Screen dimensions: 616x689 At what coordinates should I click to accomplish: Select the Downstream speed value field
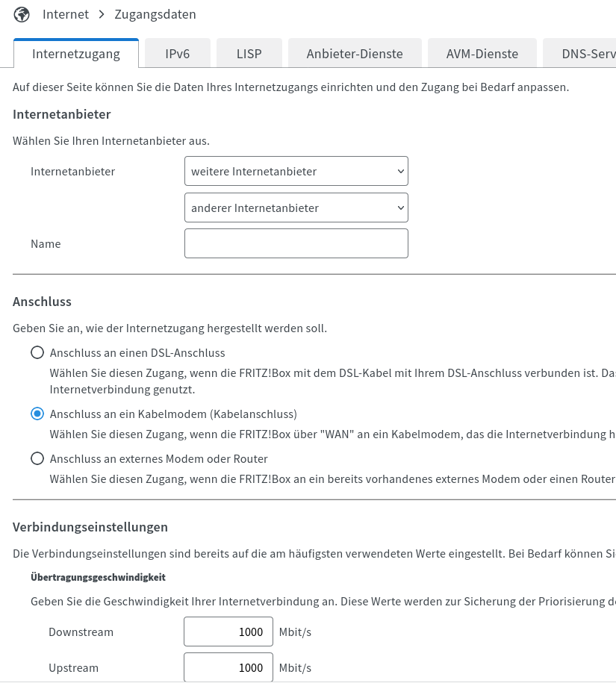click(x=228, y=631)
